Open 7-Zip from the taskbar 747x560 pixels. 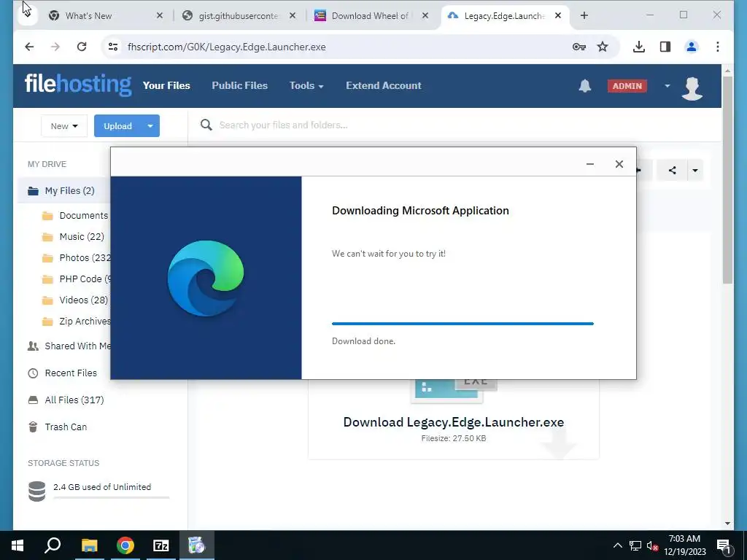tap(161, 545)
